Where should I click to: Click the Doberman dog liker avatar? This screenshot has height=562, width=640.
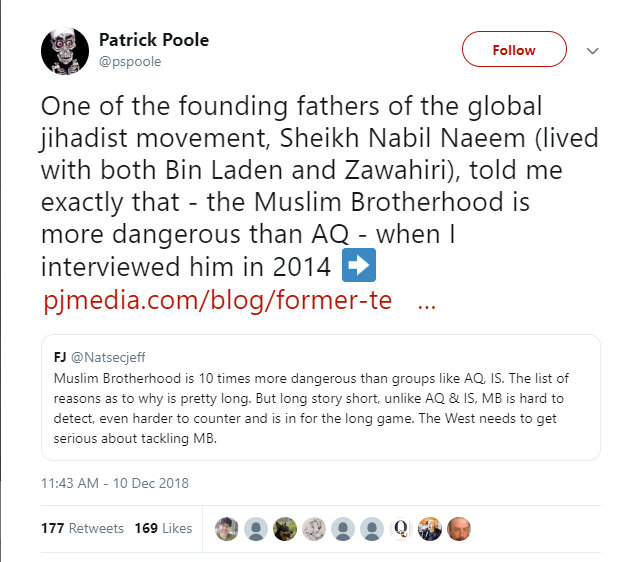[286, 528]
